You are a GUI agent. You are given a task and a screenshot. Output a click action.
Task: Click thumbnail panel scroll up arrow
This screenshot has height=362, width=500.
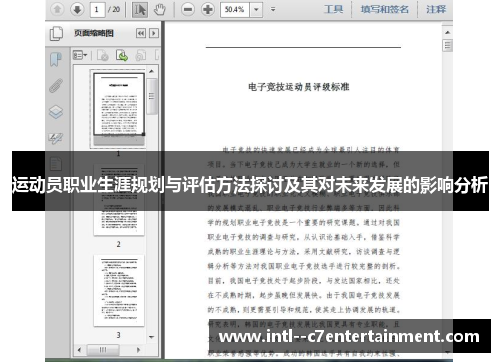click(x=151, y=71)
